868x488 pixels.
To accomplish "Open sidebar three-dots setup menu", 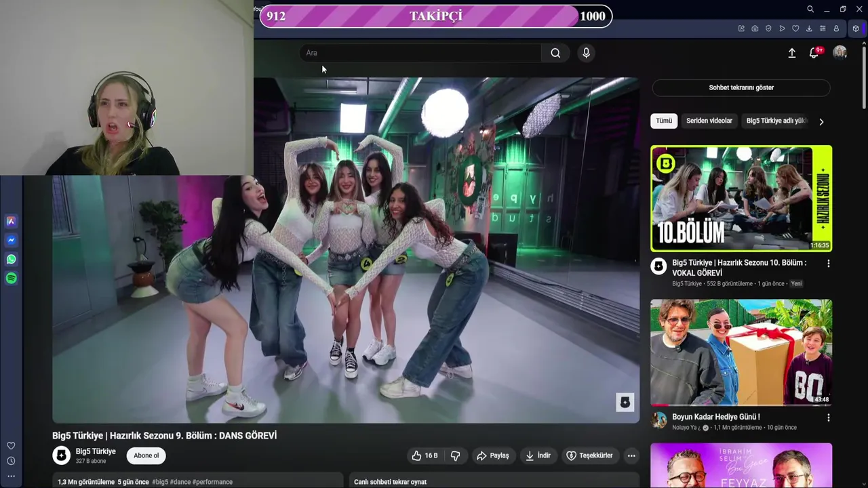I will (11, 476).
